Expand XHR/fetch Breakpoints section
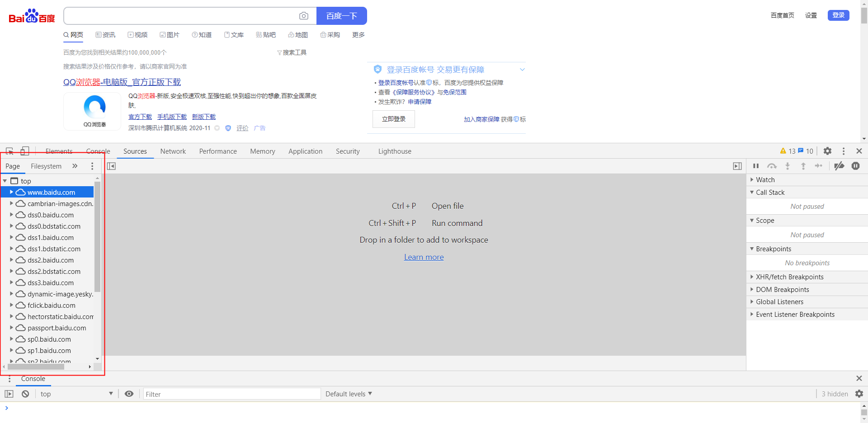The width and height of the screenshot is (868, 423). [752, 277]
